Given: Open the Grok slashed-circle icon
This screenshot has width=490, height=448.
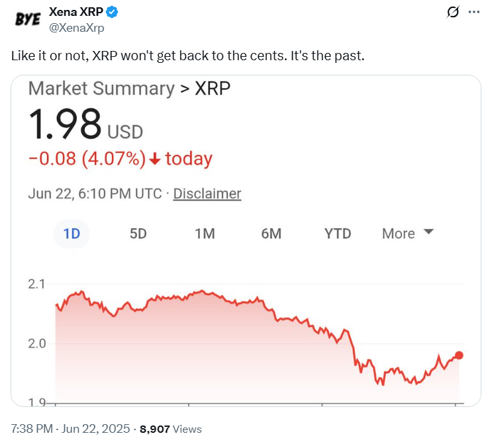Looking at the screenshot, I should coord(454,13).
